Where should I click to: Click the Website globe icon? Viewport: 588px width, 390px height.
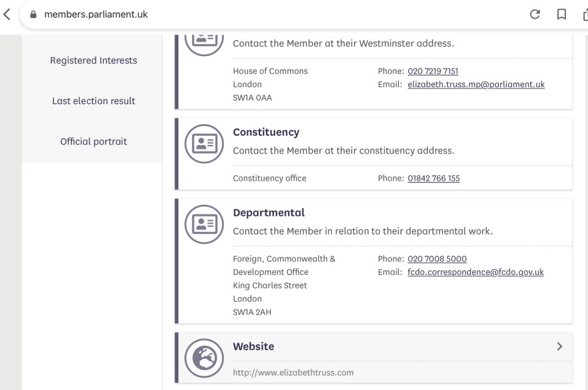[204, 358]
